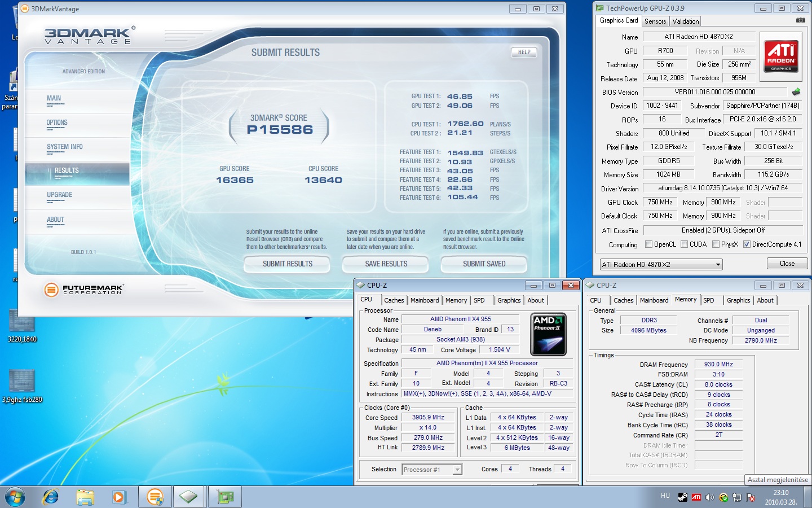Viewport: 812px width, 508px height.
Task: Click the Close button in GPU-Z
Action: pyautogui.click(x=787, y=264)
